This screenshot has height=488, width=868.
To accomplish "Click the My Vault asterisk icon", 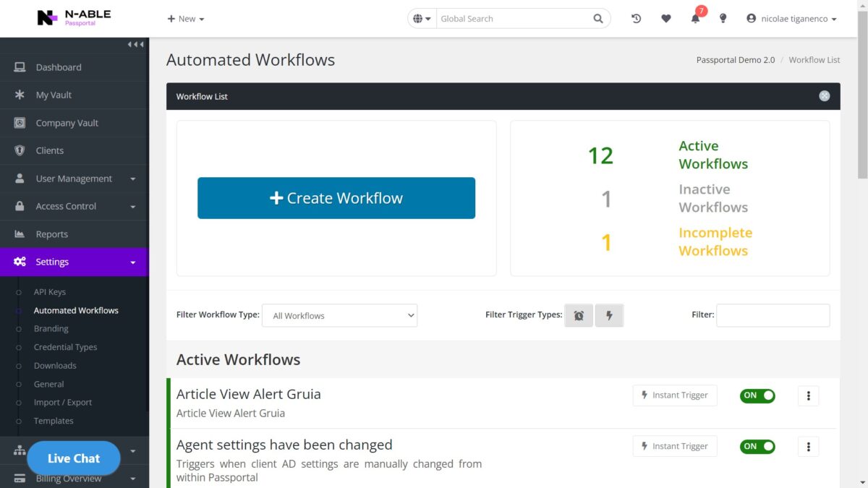I will click(20, 95).
